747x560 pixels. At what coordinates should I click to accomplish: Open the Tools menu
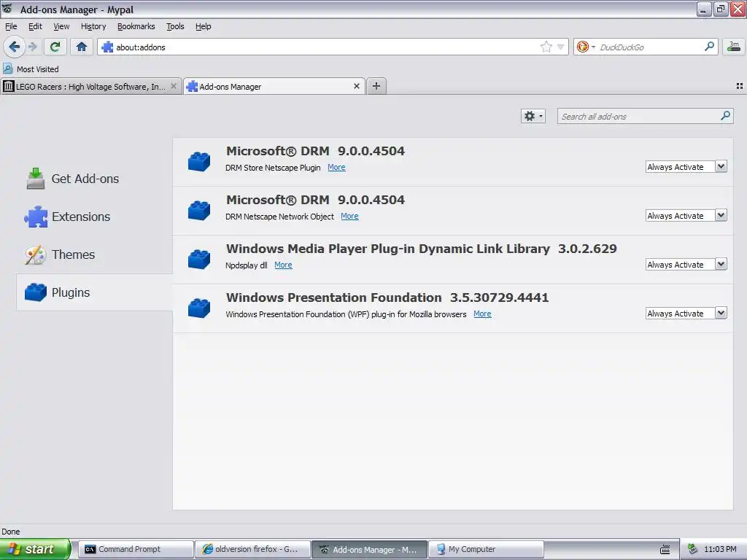click(175, 26)
